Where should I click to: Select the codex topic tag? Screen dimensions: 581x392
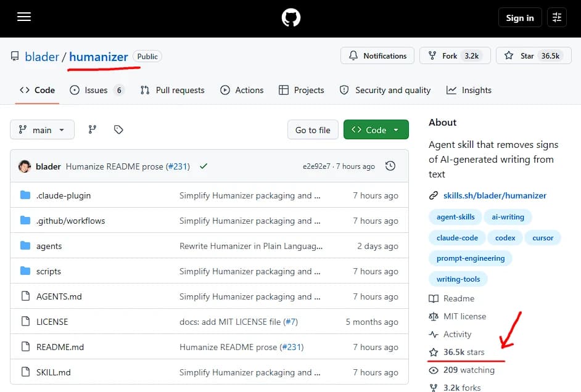[x=505, y=238]
